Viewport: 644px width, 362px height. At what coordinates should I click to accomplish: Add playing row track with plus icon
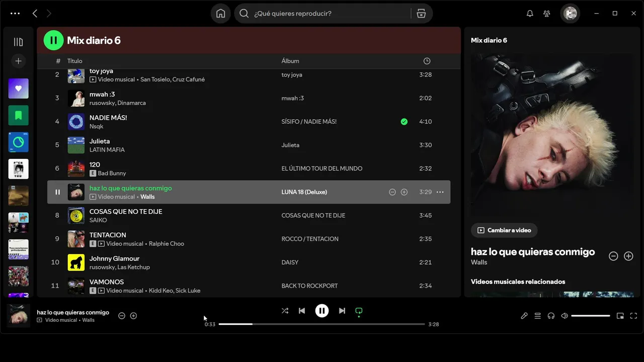coord(404,192)
